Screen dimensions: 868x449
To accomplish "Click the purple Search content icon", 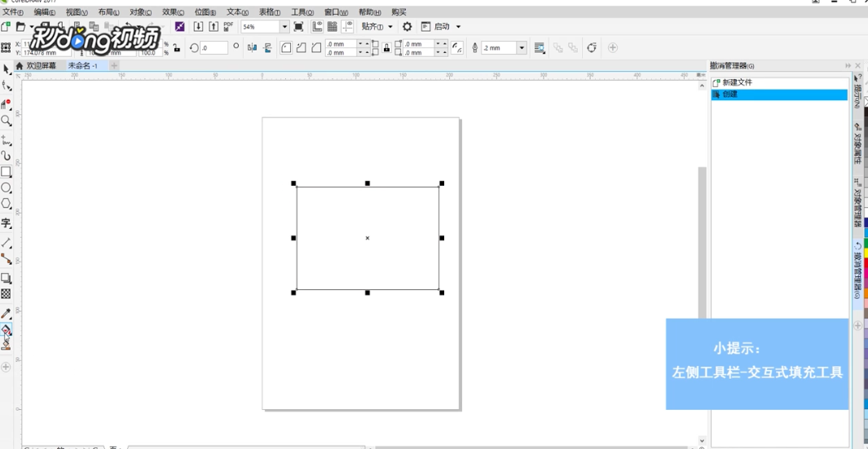I will (180, 27).
